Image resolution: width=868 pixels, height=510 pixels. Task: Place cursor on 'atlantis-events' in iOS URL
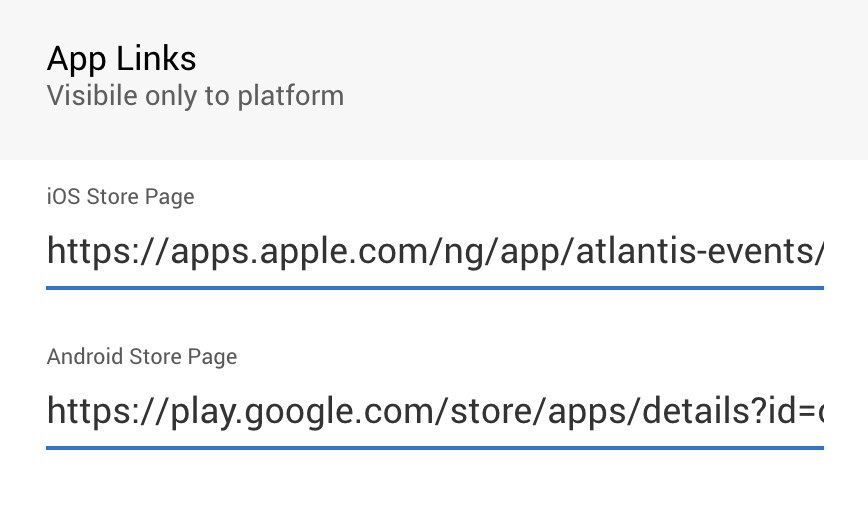[694, 252]
